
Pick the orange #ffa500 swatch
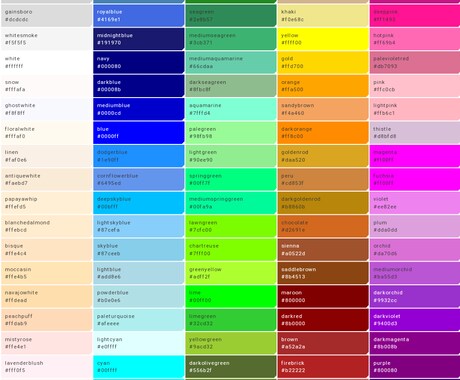tap(323, 86)
